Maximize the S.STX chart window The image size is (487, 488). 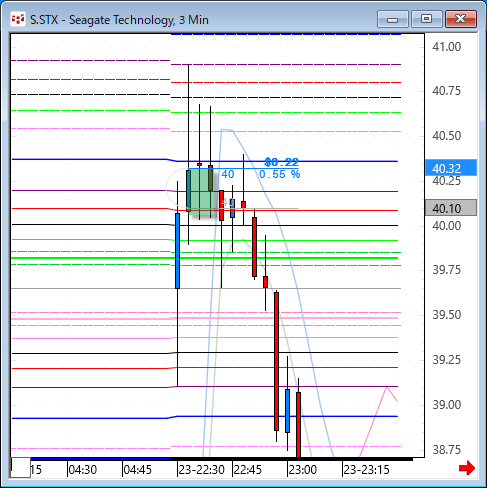(x=426, y=19)
